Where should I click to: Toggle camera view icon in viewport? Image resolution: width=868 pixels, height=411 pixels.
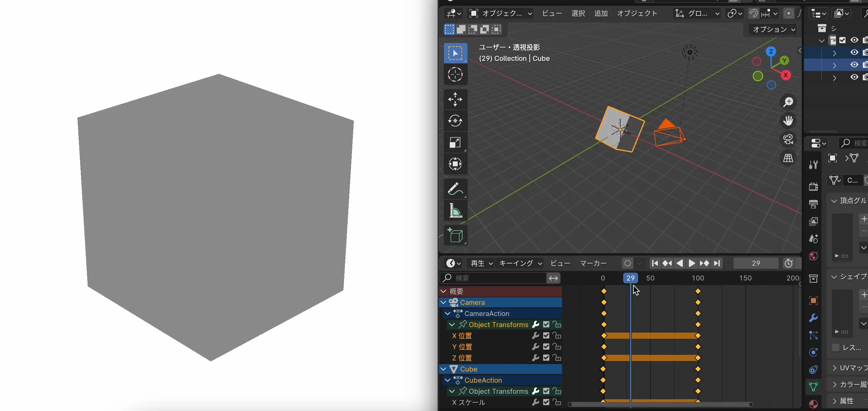(788, 139)
